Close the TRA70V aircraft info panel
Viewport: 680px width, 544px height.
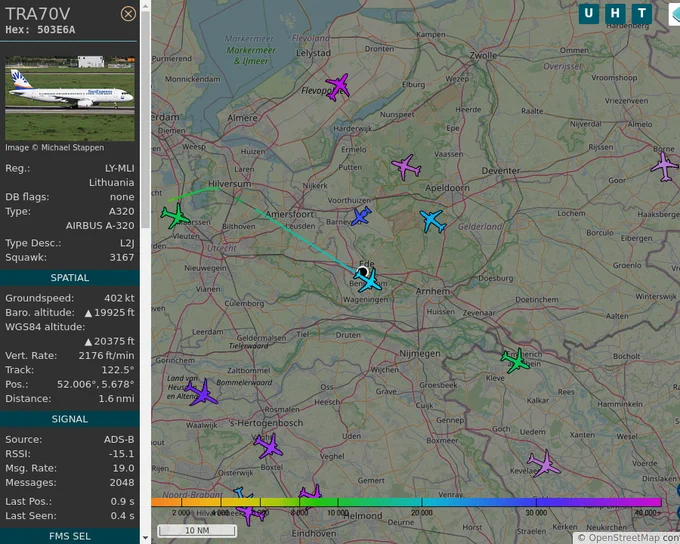[x=128, y=14]
